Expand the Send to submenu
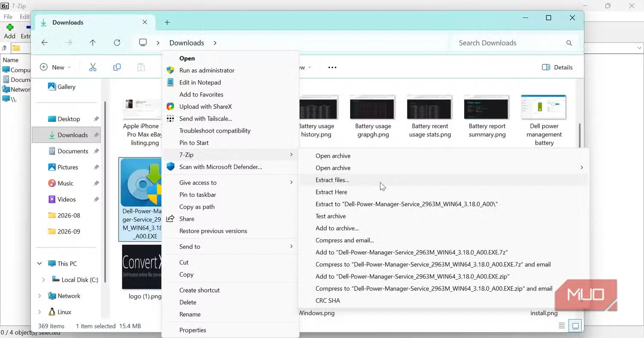This screenshot has width=644, height=338. [291, 247]
